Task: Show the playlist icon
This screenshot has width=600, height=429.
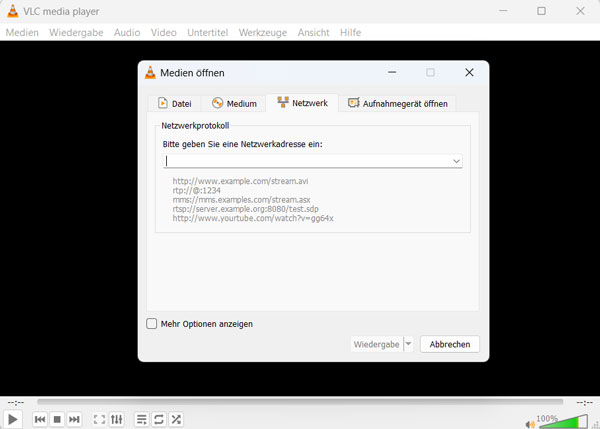Action: coord(142,419)
